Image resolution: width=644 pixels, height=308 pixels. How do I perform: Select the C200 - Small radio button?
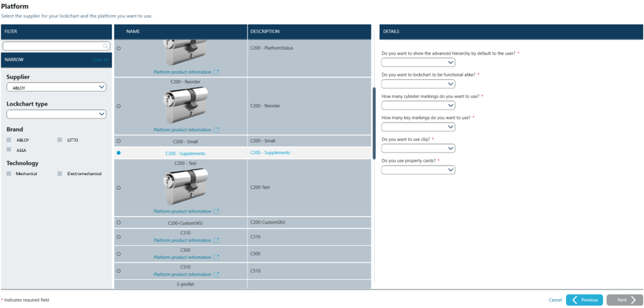point(119,141)
